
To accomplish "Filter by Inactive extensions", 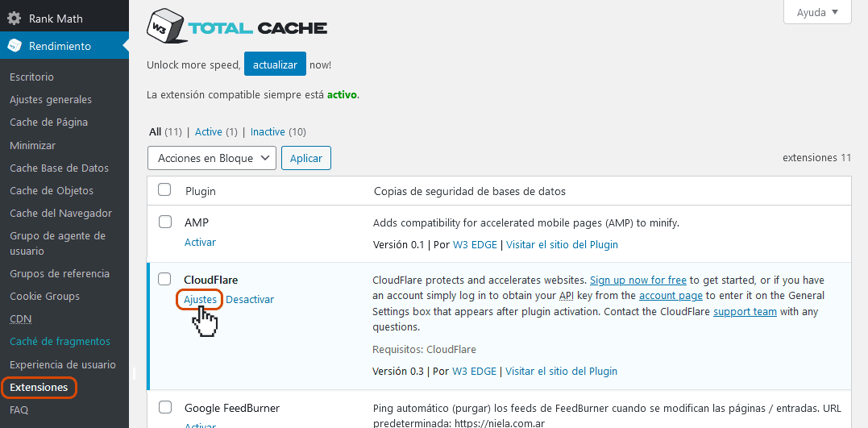I will 268,132.
